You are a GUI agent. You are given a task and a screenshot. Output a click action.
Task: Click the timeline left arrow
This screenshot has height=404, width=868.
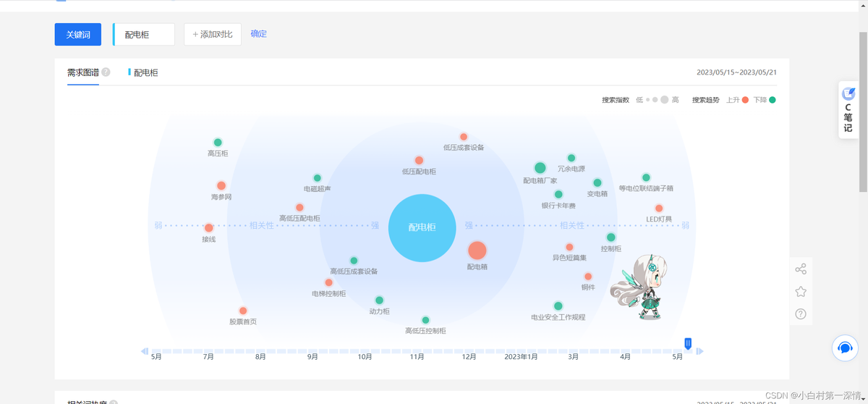point(145,352)
